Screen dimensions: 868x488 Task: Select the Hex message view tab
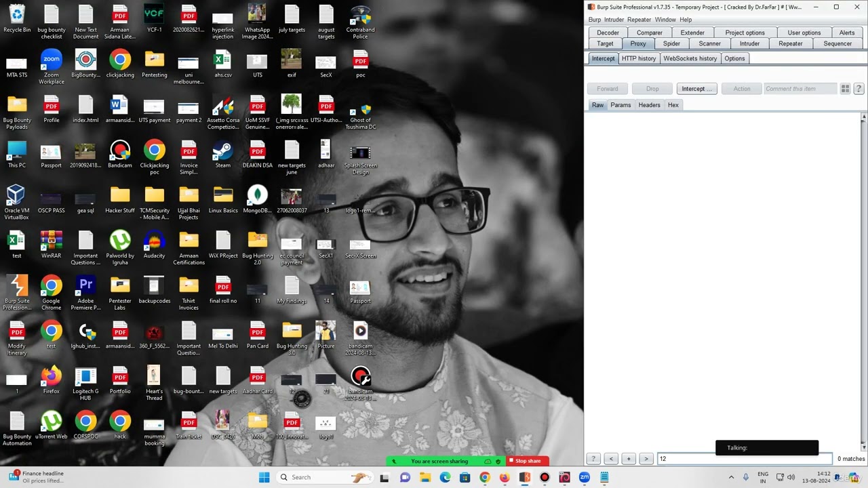(673, 105)
